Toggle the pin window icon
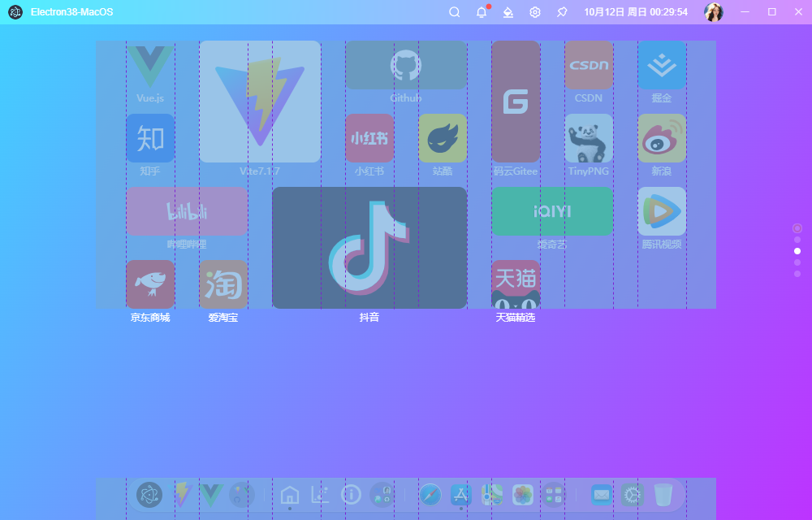Viewport: 812px width, 520px height. point(562,12)
